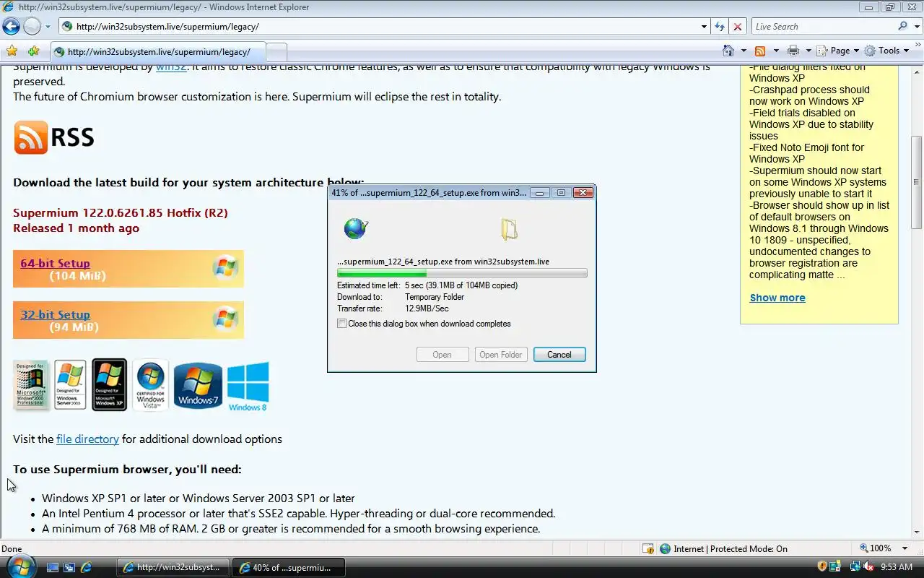Click the Windows 2000 Professional badge

pos(31,385)
